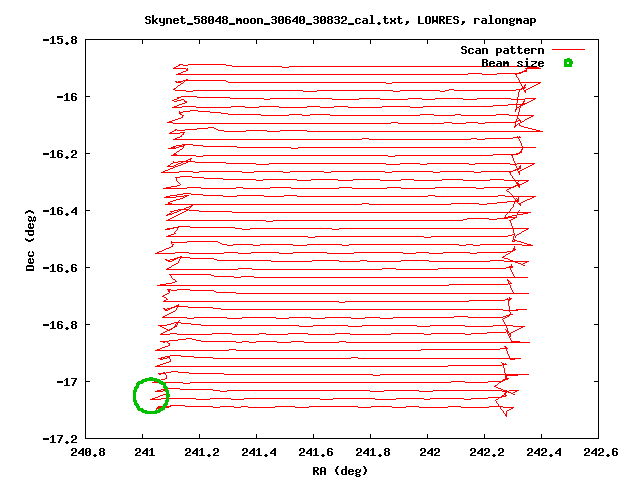This screenshot has height=480, width=640.
Task: Click the 242.2 tick label on the x-axis
Action: [485, 452]
